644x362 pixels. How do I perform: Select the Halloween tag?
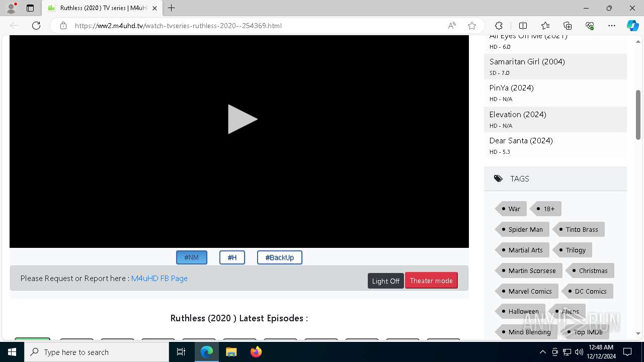(520, 311)
